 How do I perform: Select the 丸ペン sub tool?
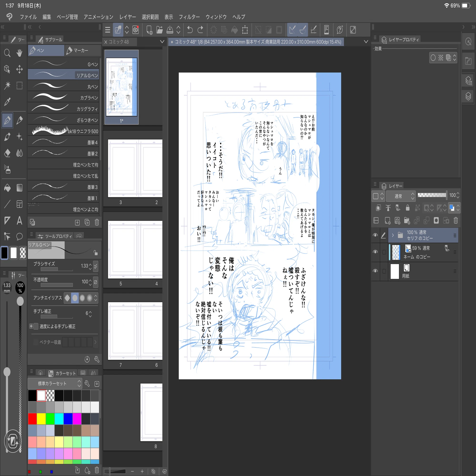[63, 86]
